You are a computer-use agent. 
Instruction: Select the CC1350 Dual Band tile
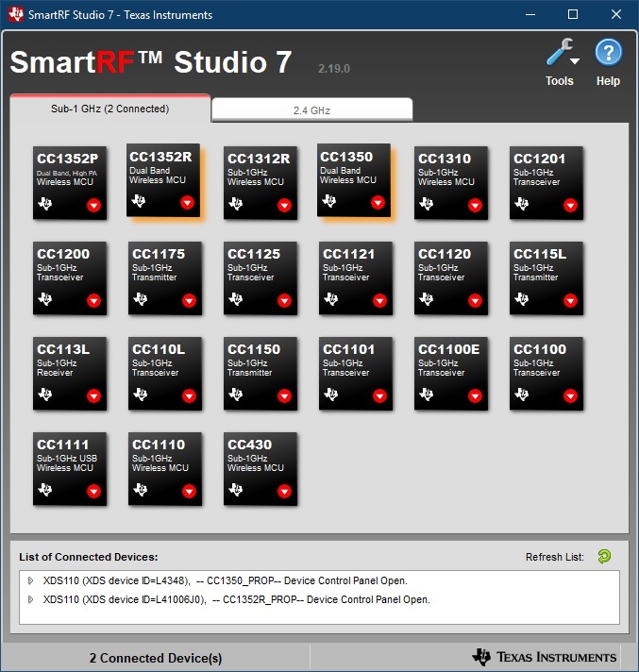(x=354, y=180)
